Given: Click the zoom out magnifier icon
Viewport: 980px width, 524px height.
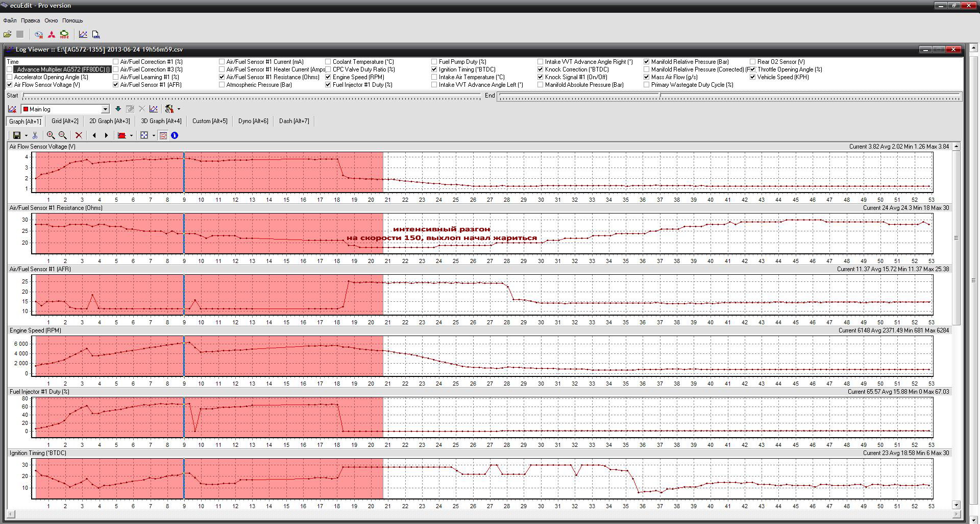Looking at the screenshot, I should [x=63, y=135].
